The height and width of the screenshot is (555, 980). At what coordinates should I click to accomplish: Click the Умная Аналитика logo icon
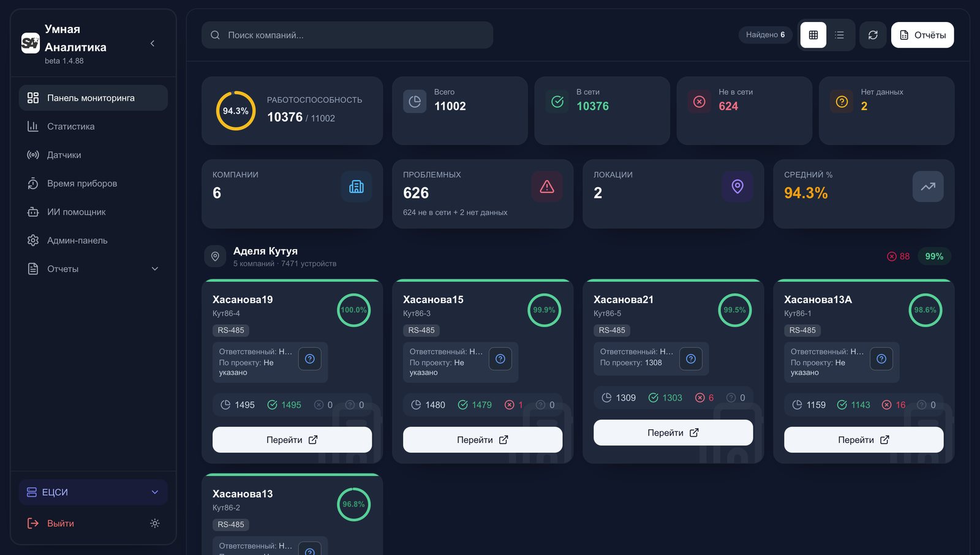(31, 43)
